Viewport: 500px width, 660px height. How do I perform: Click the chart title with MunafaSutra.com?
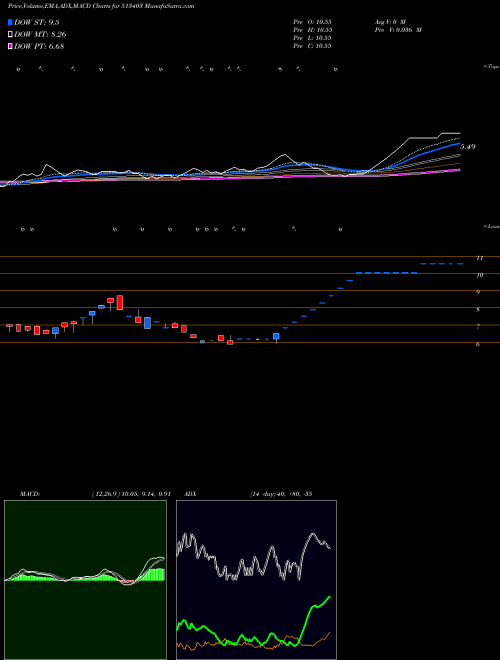pos(101,6)
